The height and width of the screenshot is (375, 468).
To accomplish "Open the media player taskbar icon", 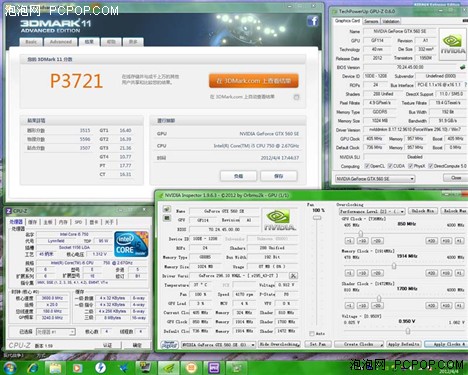I will (77, 368).
